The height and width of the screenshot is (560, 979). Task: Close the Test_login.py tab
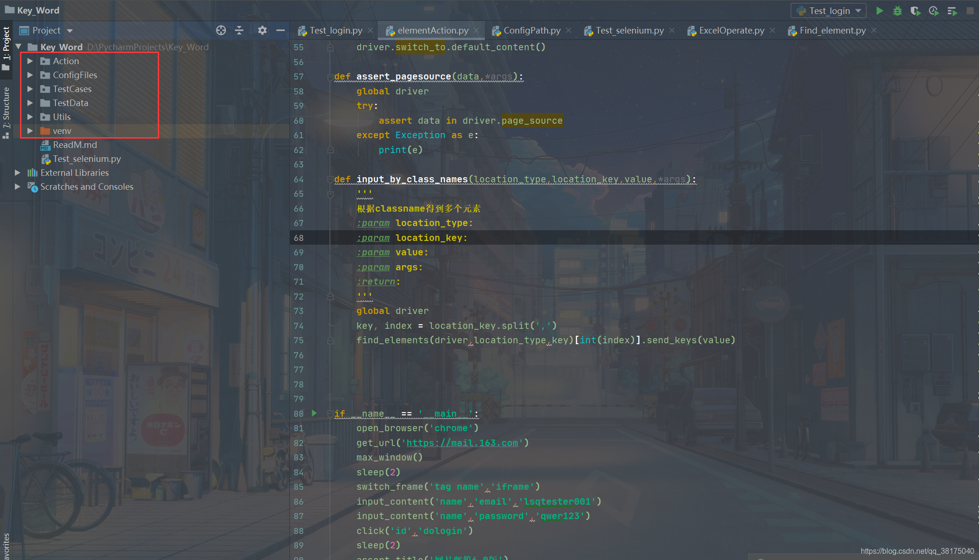[370, 30]
